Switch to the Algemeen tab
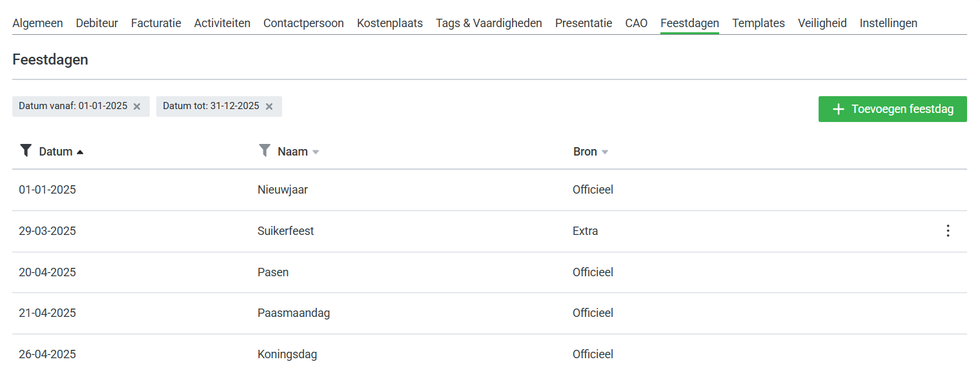The image size is (980, 375). point(37,23)
